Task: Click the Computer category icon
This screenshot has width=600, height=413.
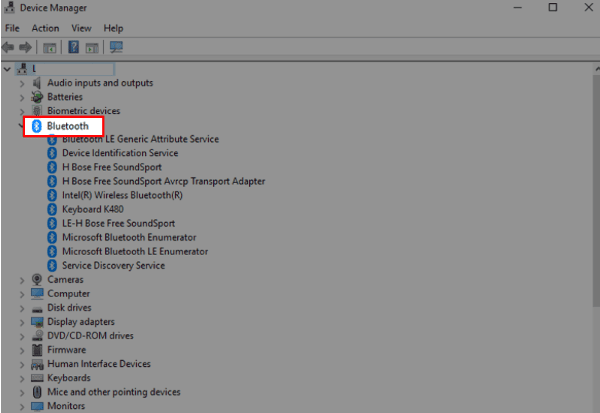Action: (x=37, y=294)
